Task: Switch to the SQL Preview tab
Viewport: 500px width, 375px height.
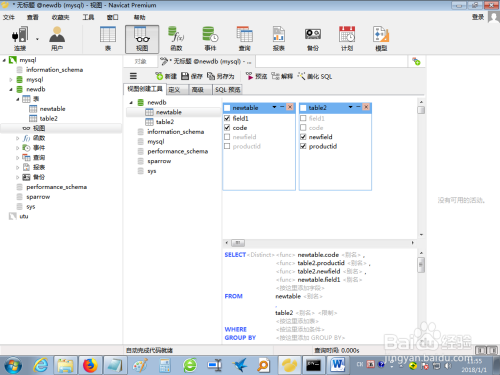Action: point(227,90)
